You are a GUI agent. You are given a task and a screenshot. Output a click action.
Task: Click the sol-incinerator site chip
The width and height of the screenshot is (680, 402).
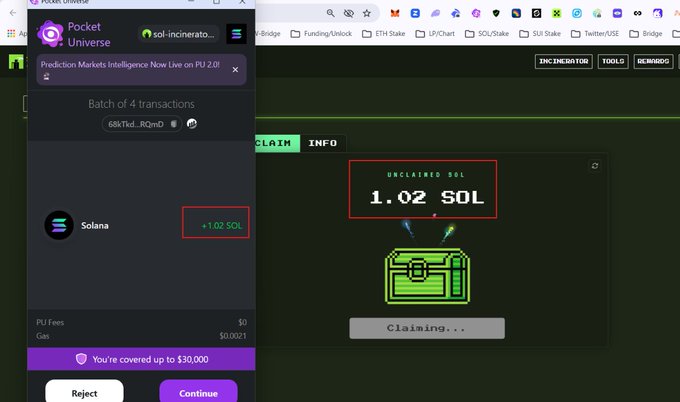pyautogui.click(x=178, y=34)
